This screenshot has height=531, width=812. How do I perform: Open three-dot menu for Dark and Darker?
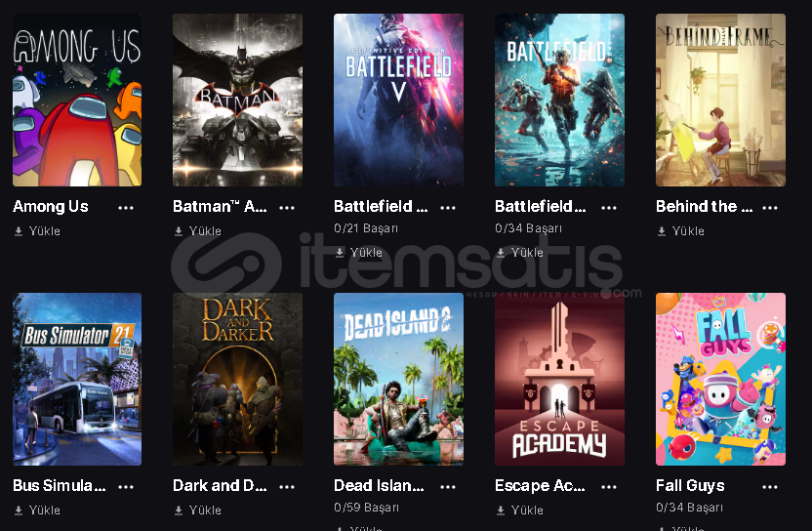pos(287,487)
